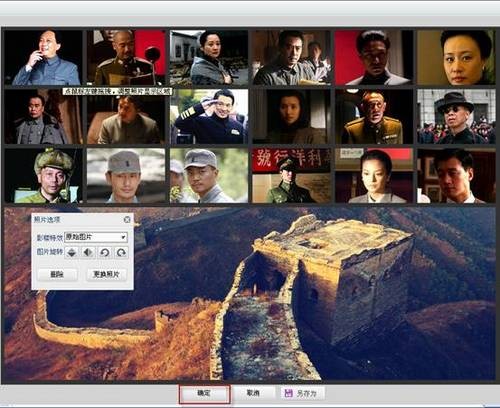Select the woman in the dim dark room
Image resolution: width=500 pixels, height=408 pixels.
pos(292,117)
